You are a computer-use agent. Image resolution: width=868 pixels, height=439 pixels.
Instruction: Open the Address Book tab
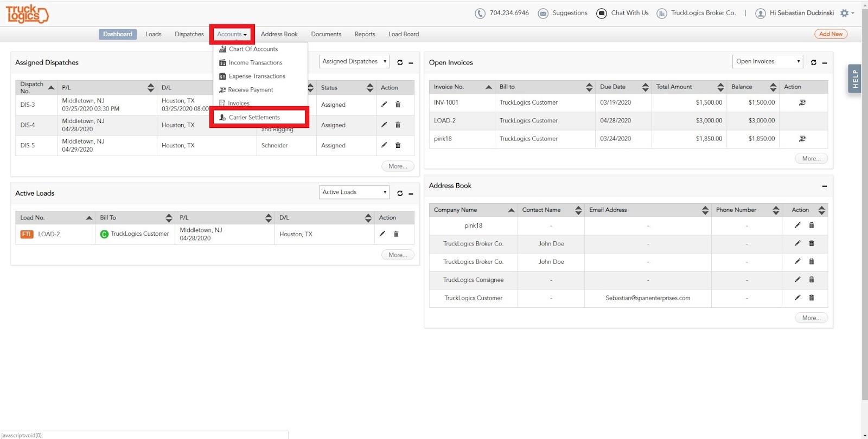279,34
